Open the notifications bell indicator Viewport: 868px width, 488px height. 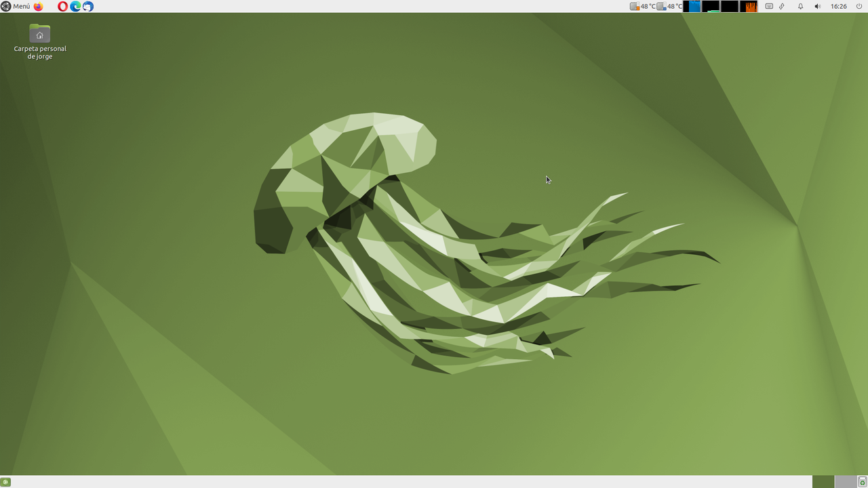(800, 6)
